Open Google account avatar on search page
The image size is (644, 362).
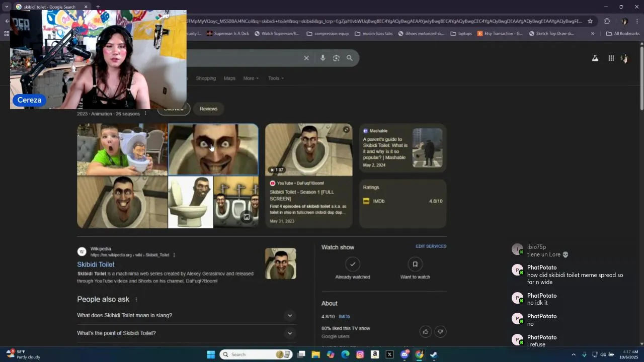coord(625,58)
